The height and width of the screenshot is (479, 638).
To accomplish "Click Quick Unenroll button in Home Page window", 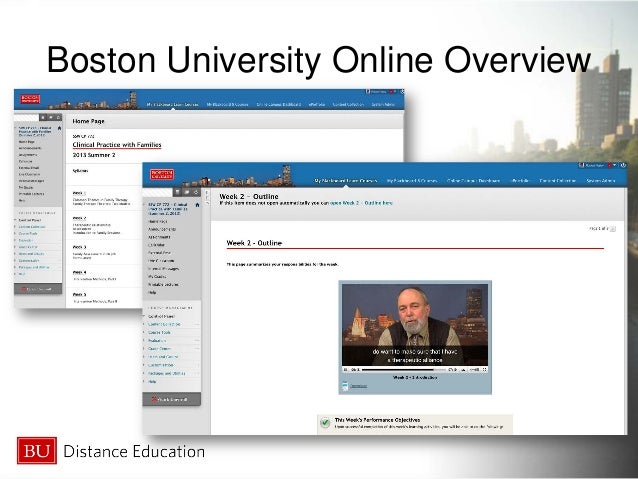I will pyautogui.click(x=38, y=289).
